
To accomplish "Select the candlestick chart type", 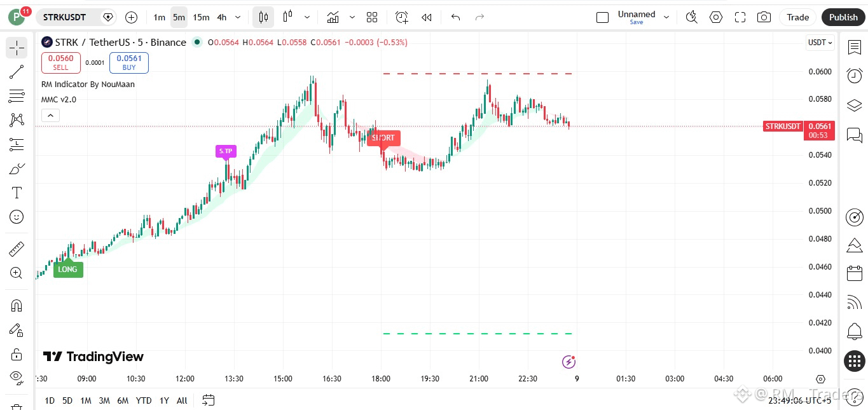I will [263, 17].
